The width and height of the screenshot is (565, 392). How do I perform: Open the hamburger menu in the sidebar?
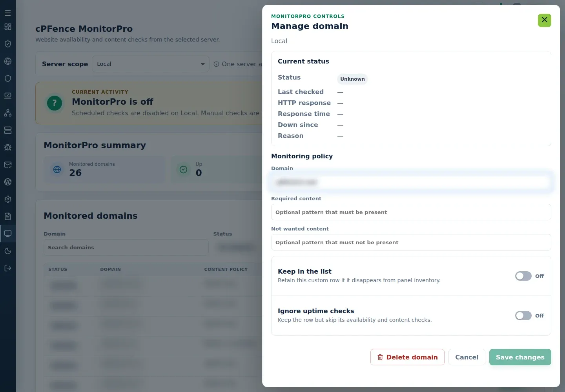8,13
